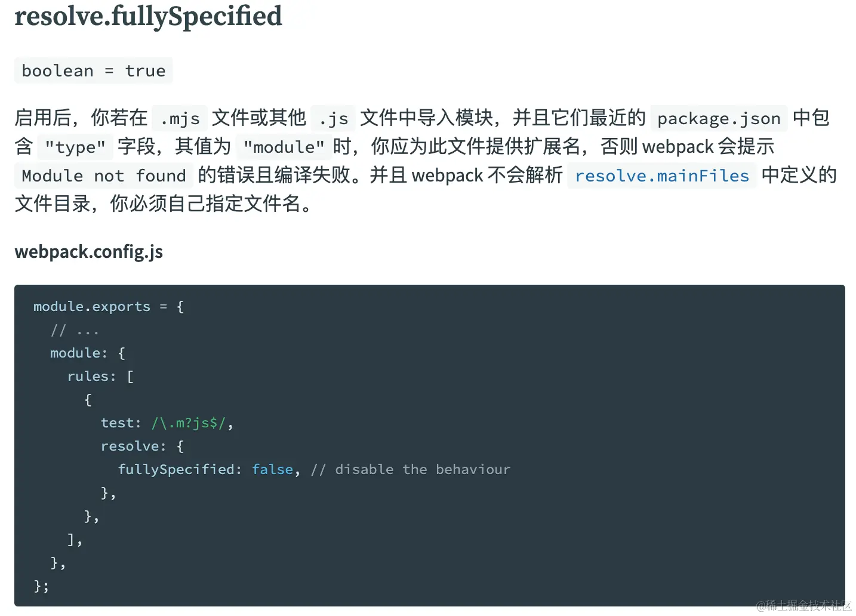Click the "module" inline code
856x616 pixels.
tap(284, 147)
